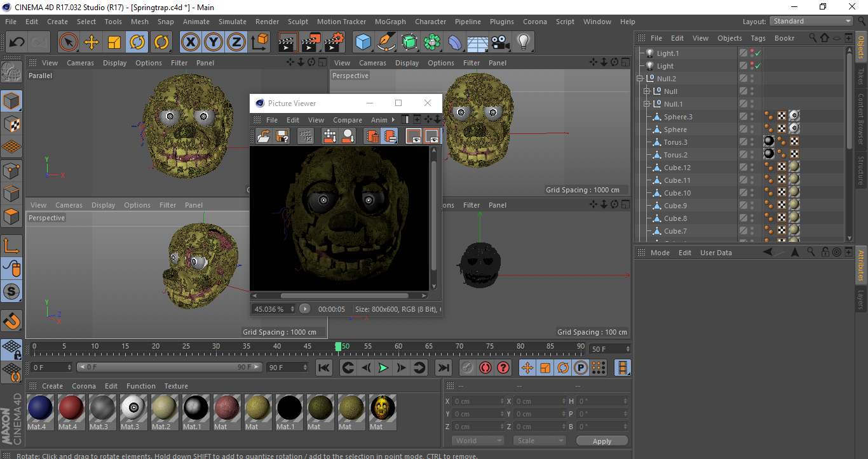Open file icon in Picture Viewer
868x459 pixels.
point(263,136)
